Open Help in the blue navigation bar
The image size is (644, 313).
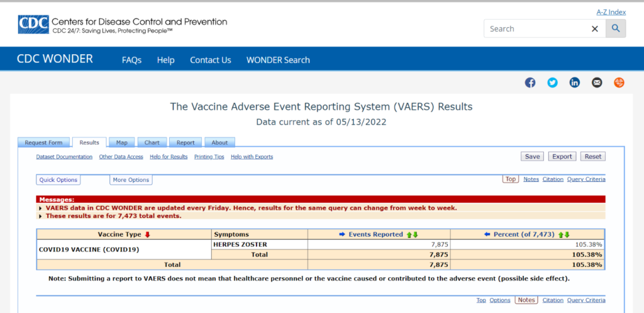(x=165, y=60)
